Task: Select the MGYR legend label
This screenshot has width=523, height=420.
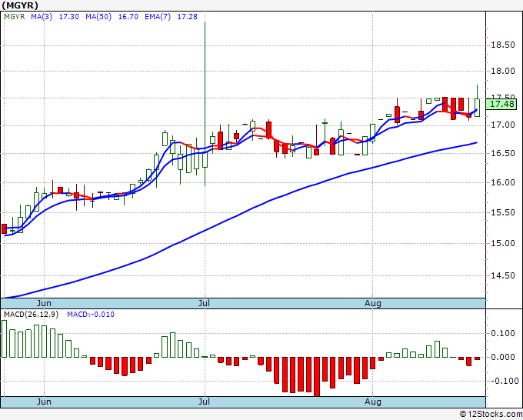Action: (x=15, y=17)
